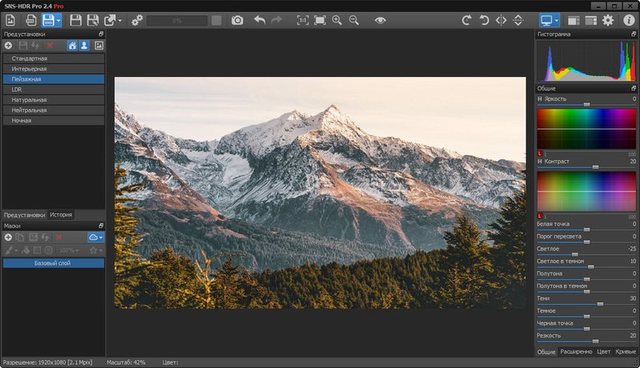
Task: Toggle preset thumbnails view icon
Action: 99,46
